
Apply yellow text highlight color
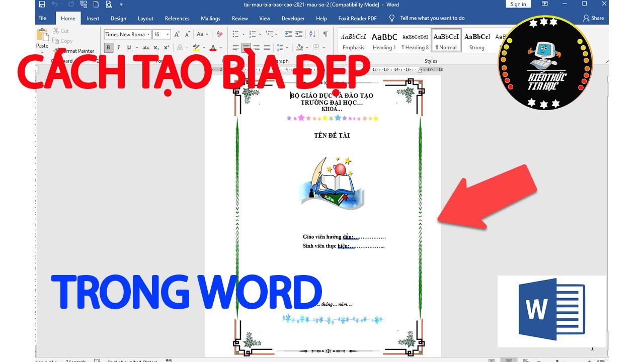click(x=196, y=48)
